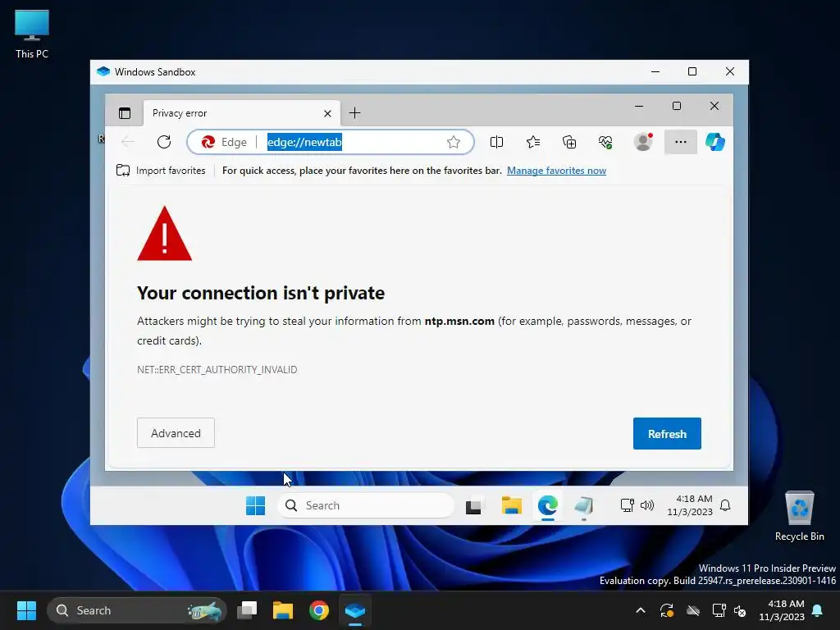Click Windows Sandbox icon in host taskbar
Image resolution: width=840 pixels, height=630 pixels.
354,610
